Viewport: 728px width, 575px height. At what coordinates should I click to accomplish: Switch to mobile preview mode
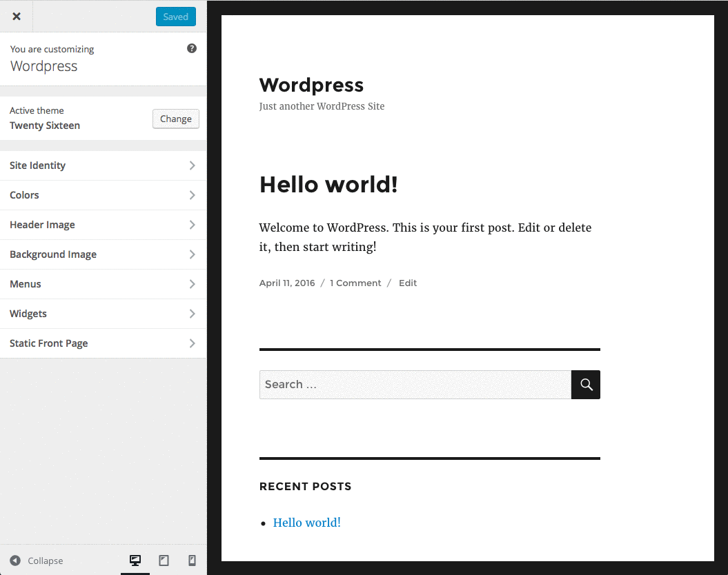[192, 560]
